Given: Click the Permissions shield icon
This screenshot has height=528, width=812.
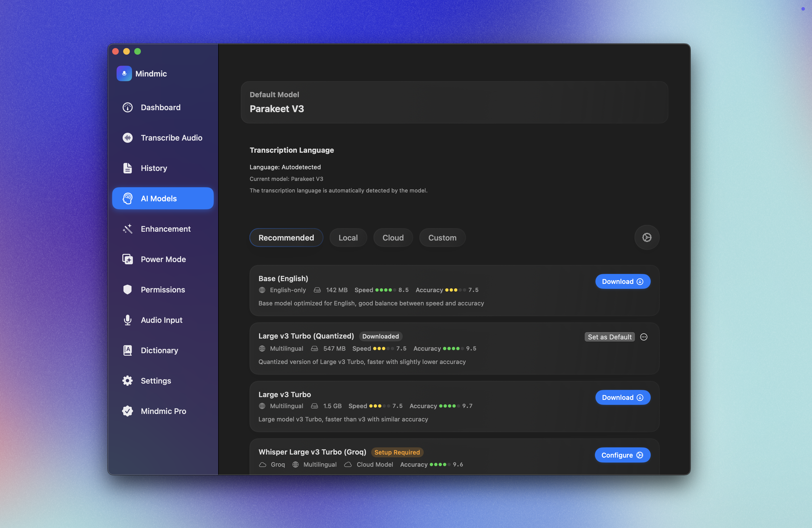Looking at the screenshot, I should click(x=128, y=290).
